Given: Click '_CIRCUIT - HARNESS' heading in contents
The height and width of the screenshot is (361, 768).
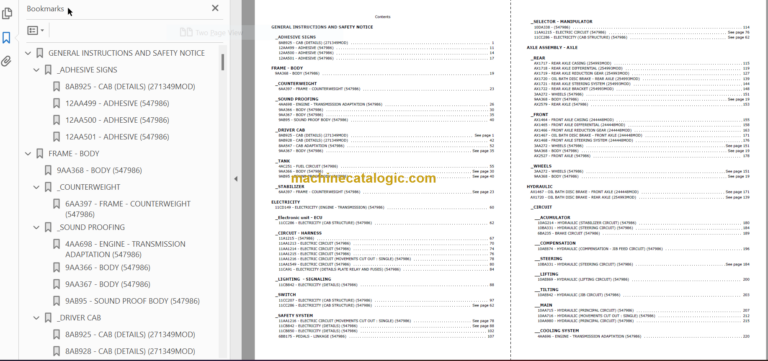Looking at the screenshot, I should pyautogui.click(x=298, y=233).
